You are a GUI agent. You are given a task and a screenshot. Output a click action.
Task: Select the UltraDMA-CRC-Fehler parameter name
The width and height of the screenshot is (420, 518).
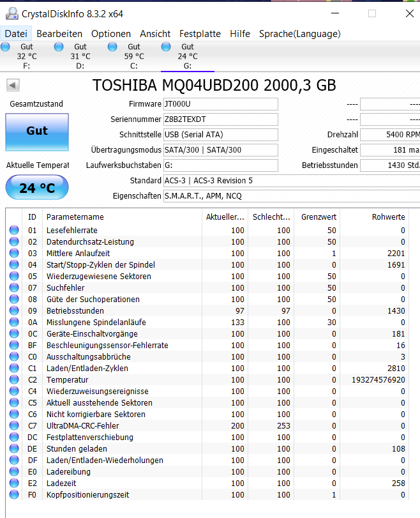[x=82, y=426]
